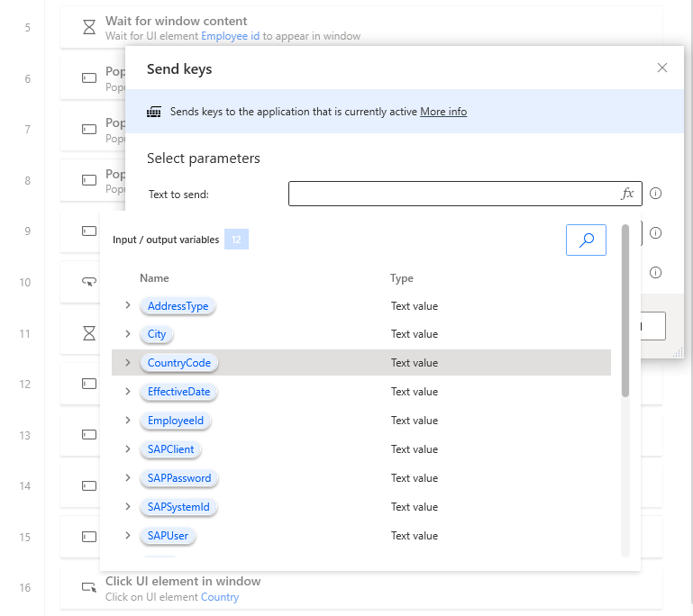
Task: Click the Employee id UI element link
Action: [x=231, y=36]
